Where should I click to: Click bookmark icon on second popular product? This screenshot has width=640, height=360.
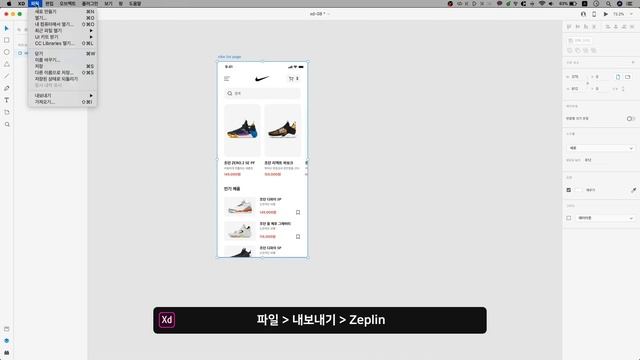pos(298,237)
